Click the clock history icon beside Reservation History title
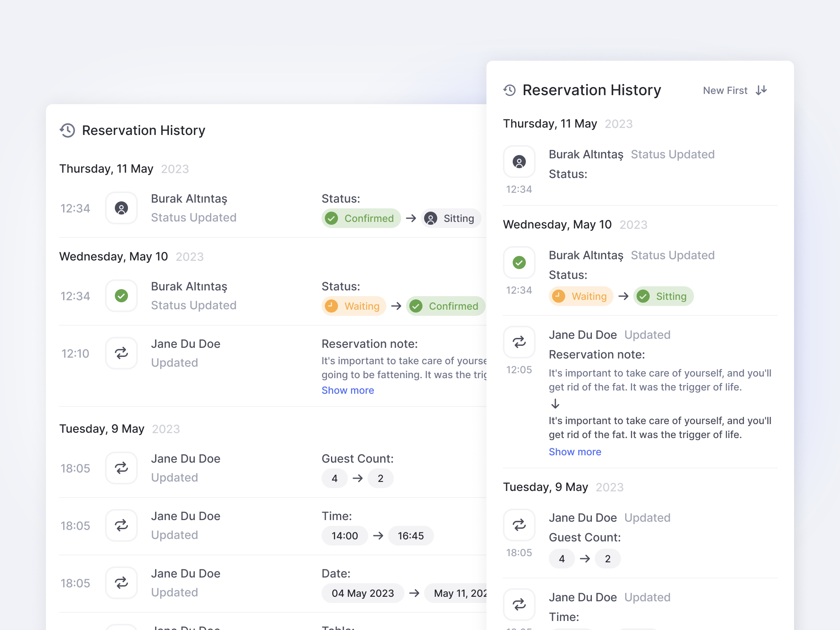 68,130
